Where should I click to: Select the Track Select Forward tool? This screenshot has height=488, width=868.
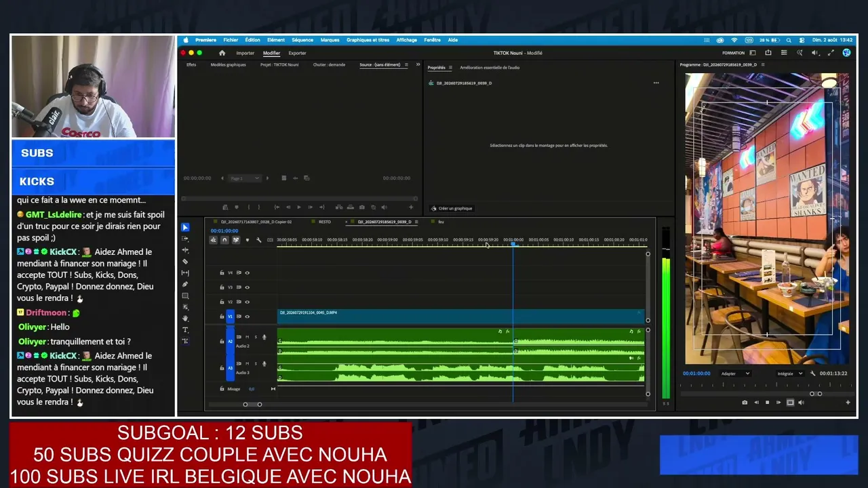(185, 239)
